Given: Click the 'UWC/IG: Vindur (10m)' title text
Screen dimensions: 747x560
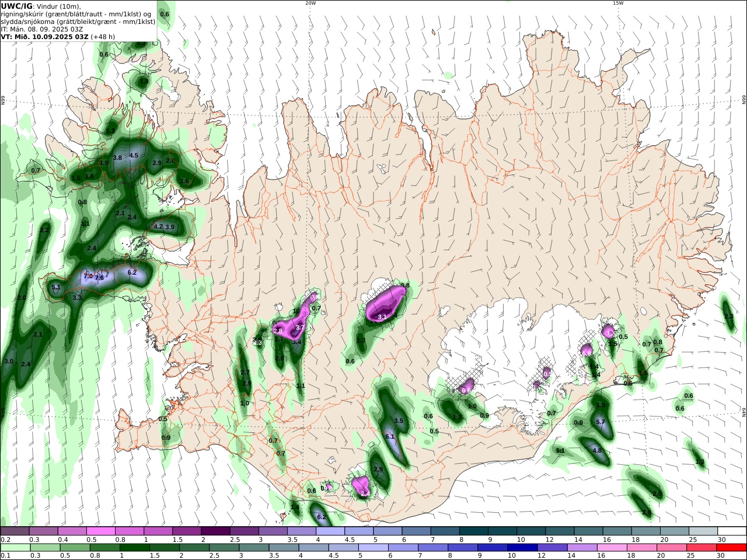Looking at the screenshot, I should point(41,6).
